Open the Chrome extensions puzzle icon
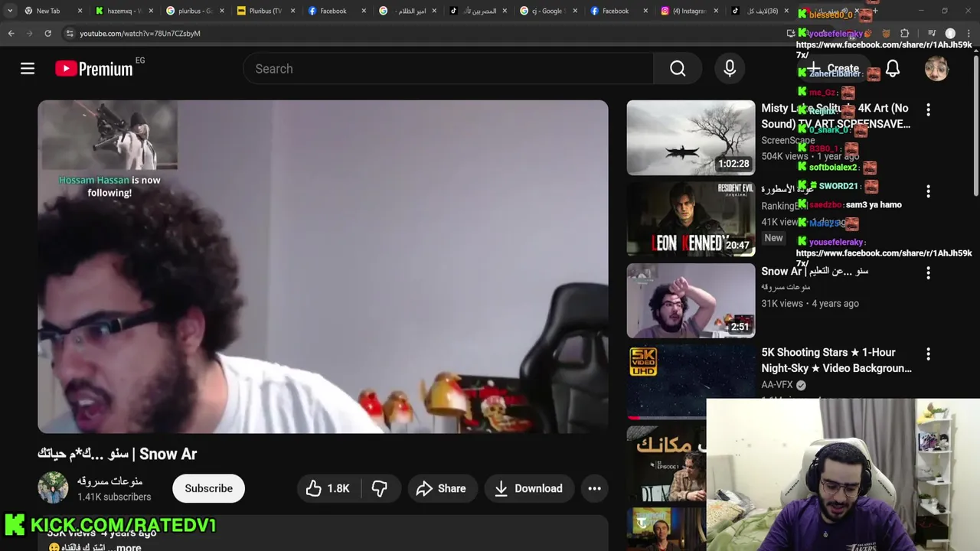 905,34
